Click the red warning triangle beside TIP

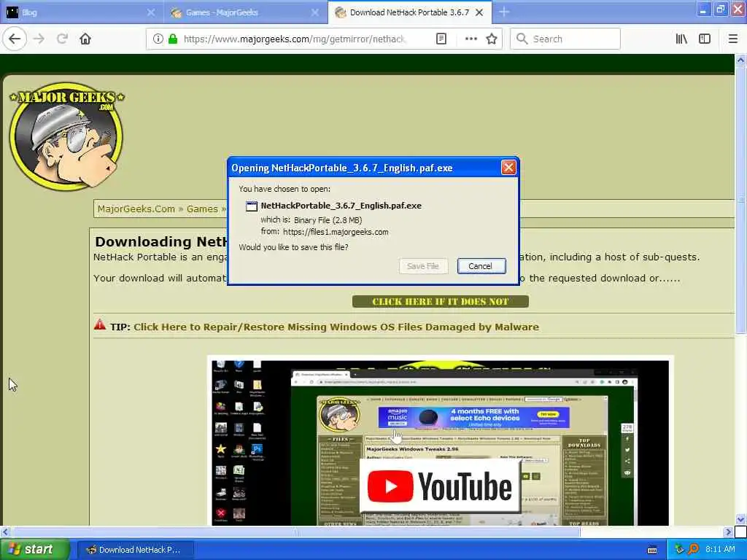coord(99,325)
